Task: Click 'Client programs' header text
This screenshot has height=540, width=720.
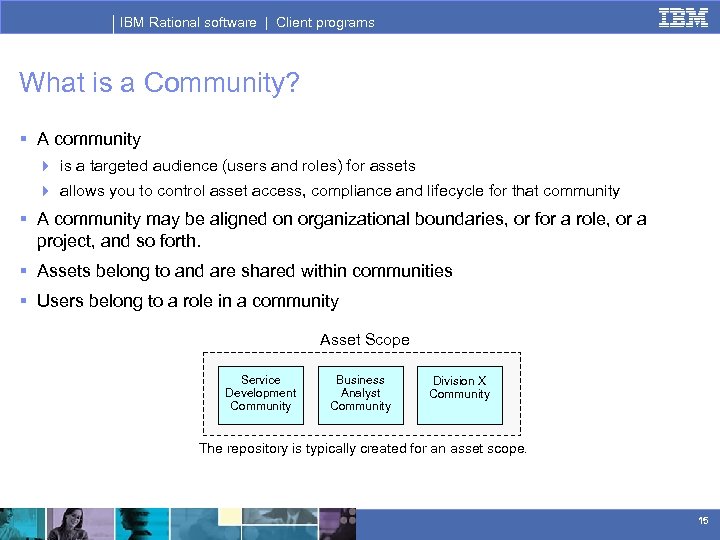Action: coord(325,22)
